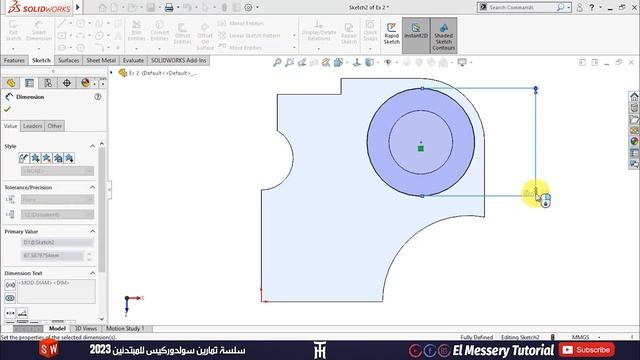Screen dimensions: 640x360
Task: Open the Options gear icon
Action: (248, 7)
